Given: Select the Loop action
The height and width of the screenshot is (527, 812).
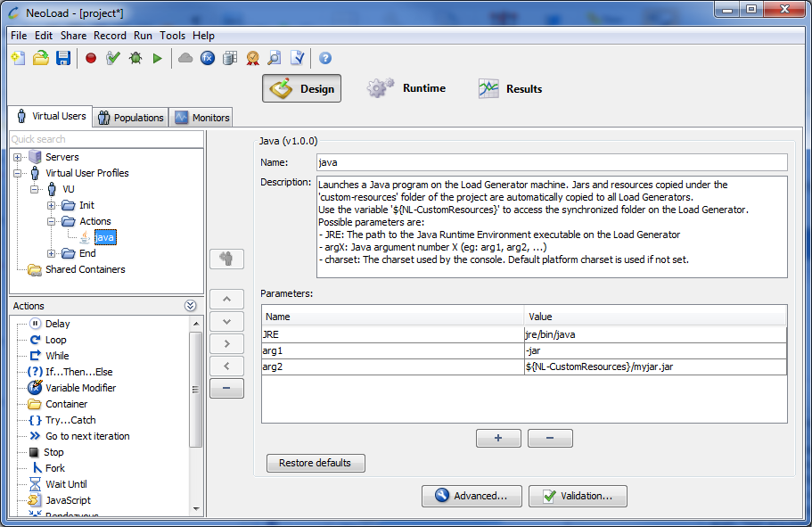Looking at the screenshot, I should 48,340.
